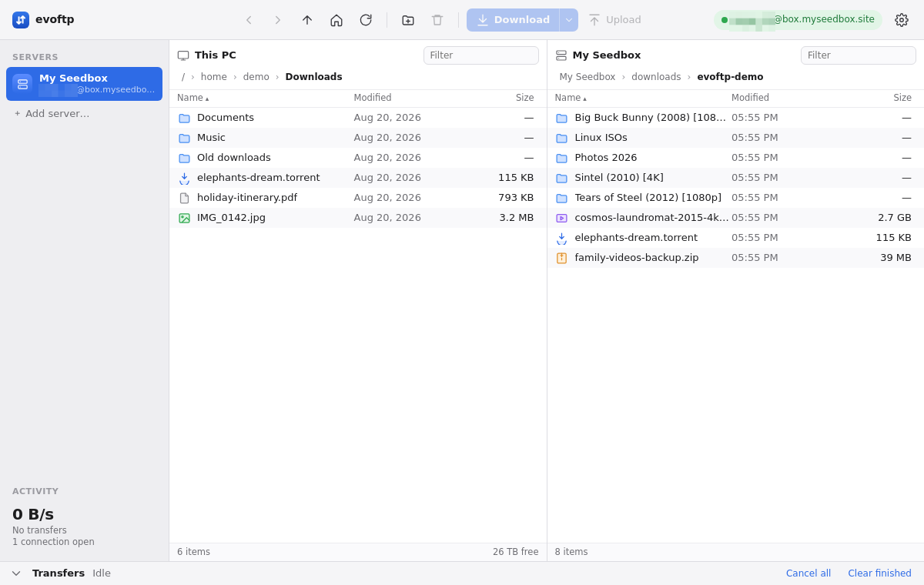Click the cosmos-laundromat video file icon
Viewport: 924px width, 585px height.
click(x=561, y=218)
